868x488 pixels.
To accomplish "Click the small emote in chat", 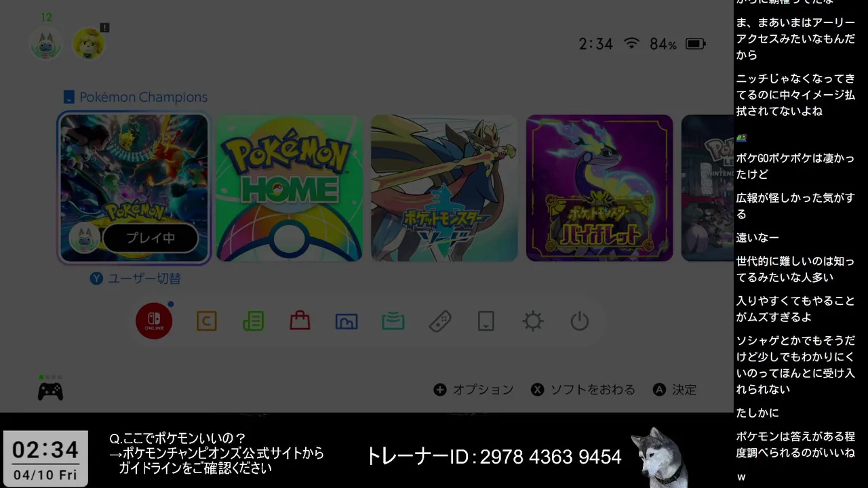I will pyautogui.click(x=742, y=138).
